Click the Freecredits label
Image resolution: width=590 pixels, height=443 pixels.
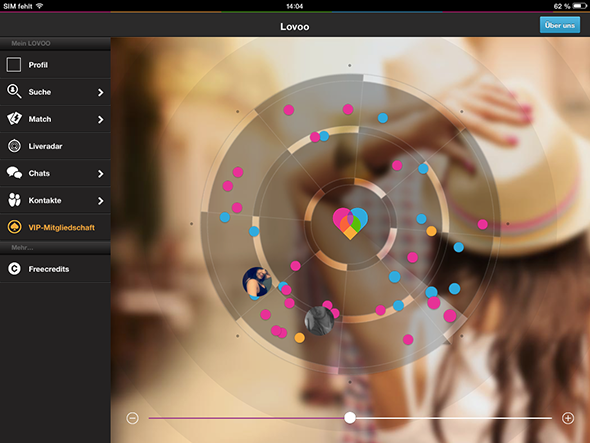click(x=49, y=269)
